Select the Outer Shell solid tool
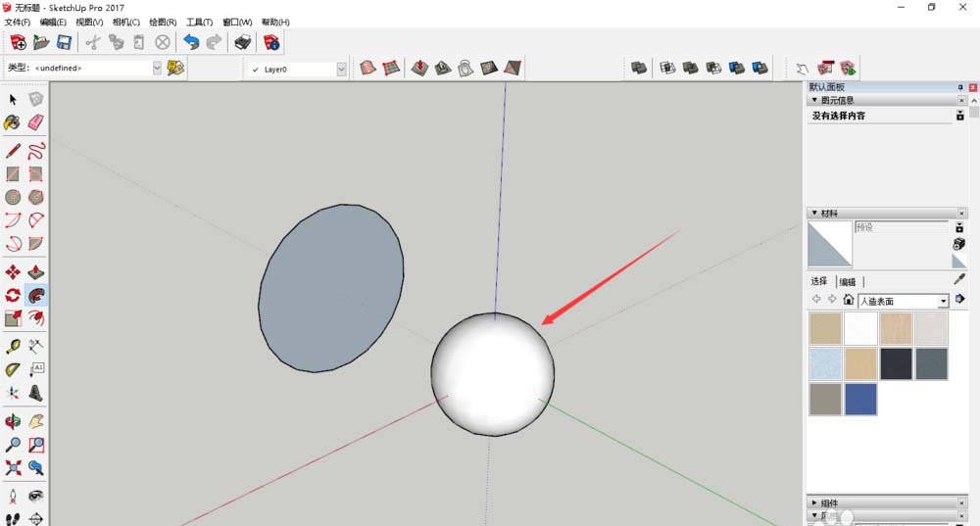 [x=638, y=68]
